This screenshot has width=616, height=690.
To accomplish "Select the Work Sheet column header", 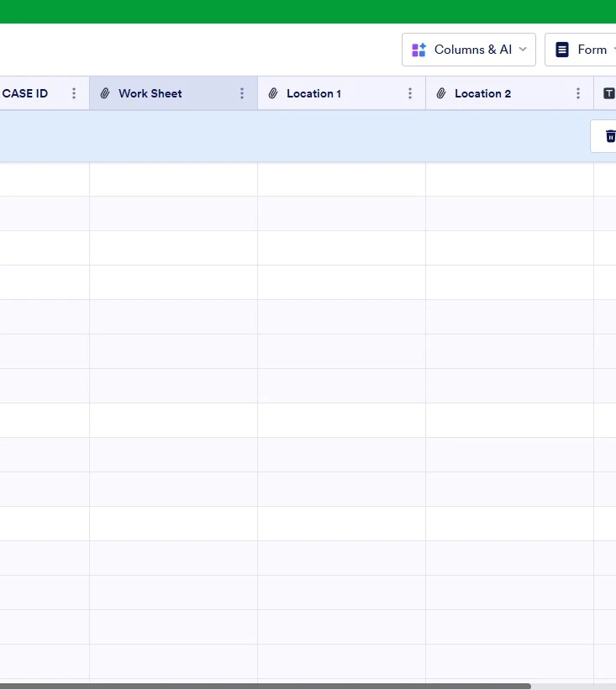I will pos(173,93).
